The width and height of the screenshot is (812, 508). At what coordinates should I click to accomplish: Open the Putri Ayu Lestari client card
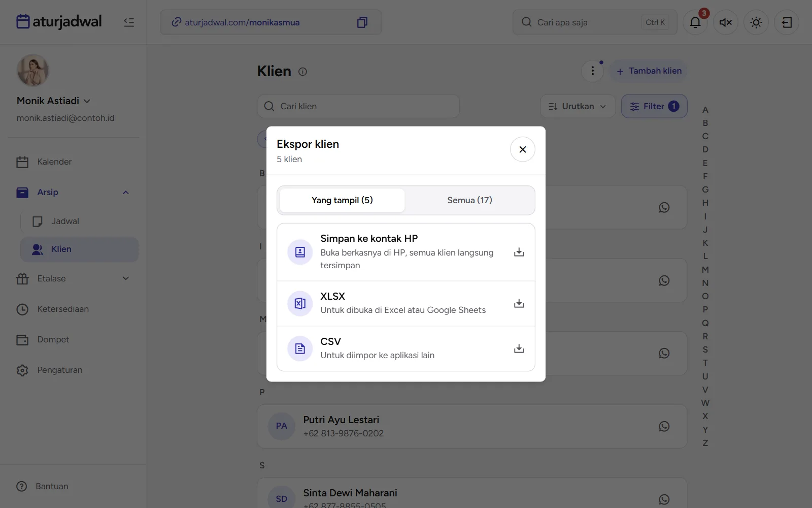[472, 426]
